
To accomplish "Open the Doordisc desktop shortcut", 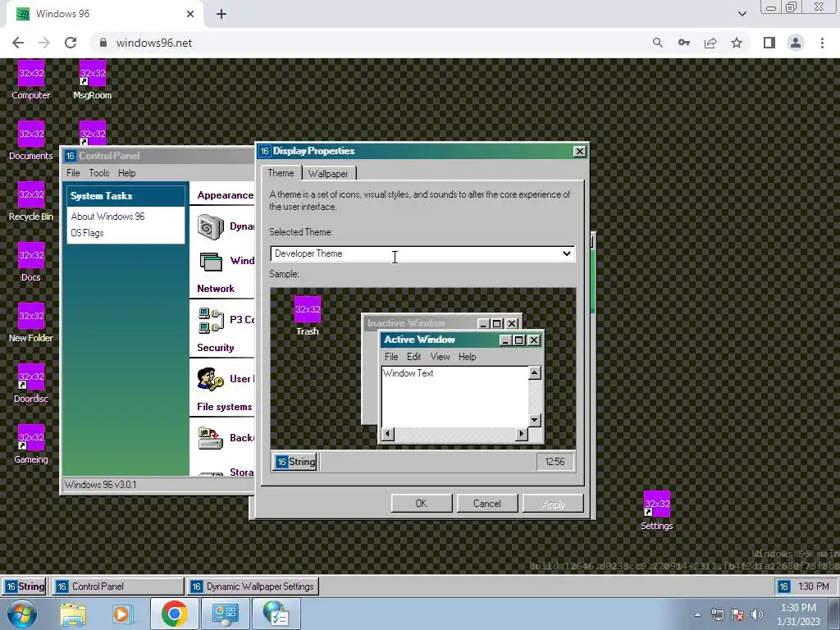I will click(31, 383).
